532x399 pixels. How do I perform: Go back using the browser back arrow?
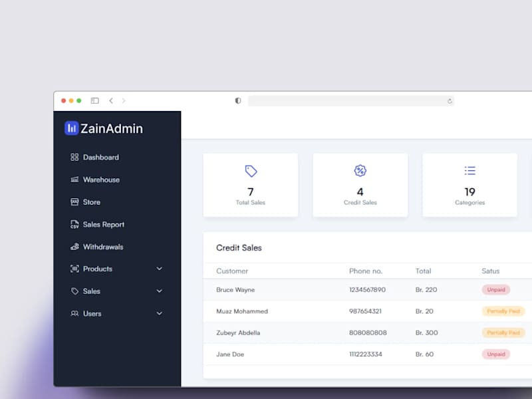tap(111, 101)
